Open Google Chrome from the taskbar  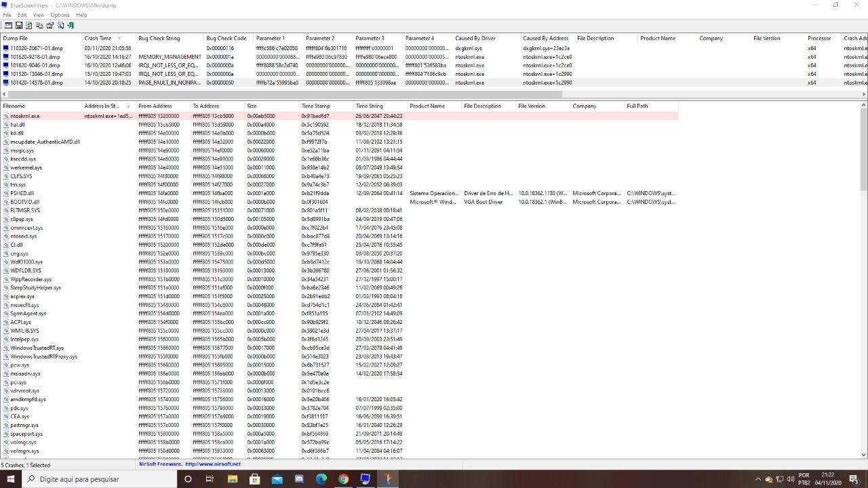tap(343, 479)
